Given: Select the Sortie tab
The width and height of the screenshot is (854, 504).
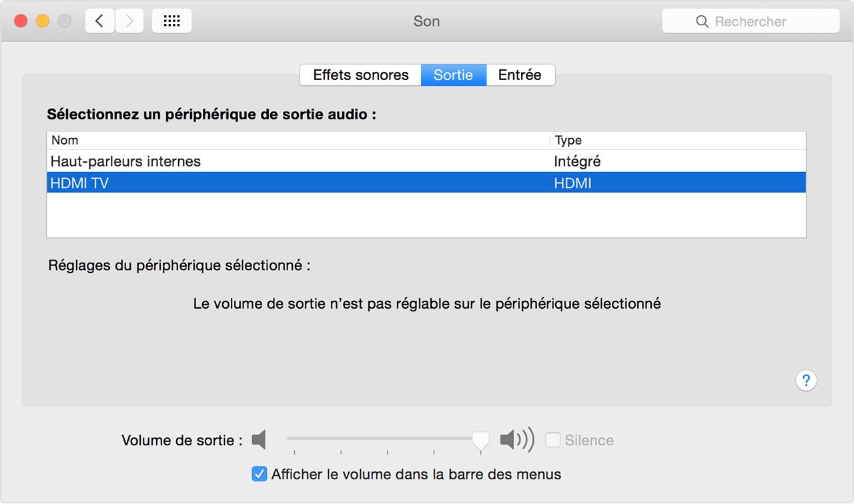Looking at the screenshot, I should tap(453, 75).
